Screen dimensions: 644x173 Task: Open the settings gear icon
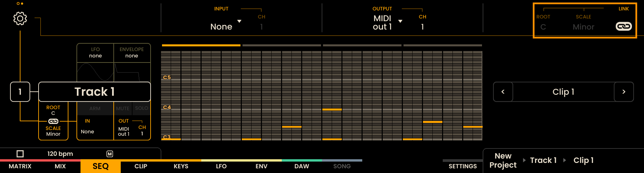point(20,18)
